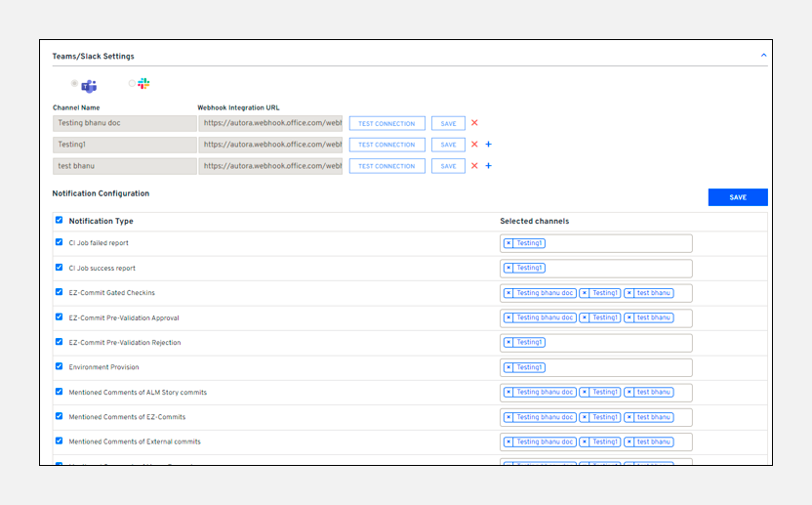
Task: Select the Microsoft Teams radio option
Action: tap(74, 84)
